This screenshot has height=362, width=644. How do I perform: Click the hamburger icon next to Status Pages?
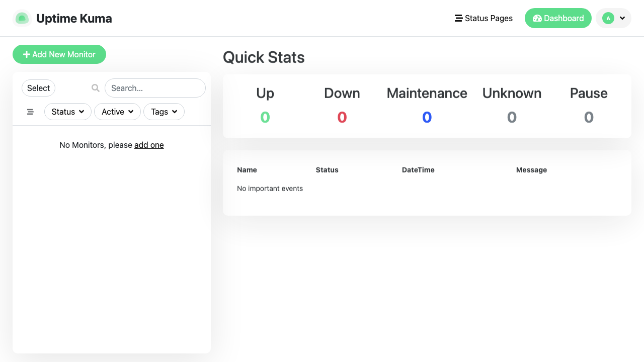pyautogui.click(x=458, y=18)
